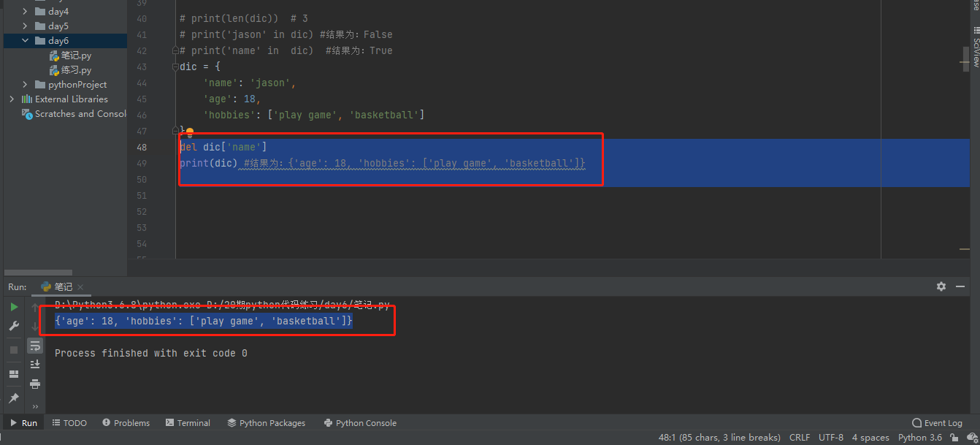This screenshot has width=980, height=445.
Task: Change the 4 spaces indent setting
Action: pos(870,437)
